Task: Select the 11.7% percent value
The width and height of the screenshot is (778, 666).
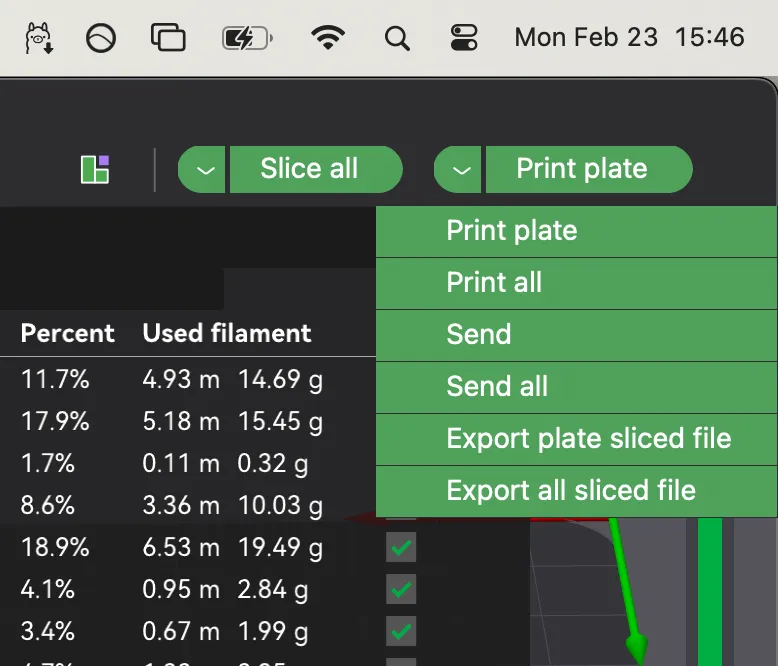Action: click(x=55, y=379)
